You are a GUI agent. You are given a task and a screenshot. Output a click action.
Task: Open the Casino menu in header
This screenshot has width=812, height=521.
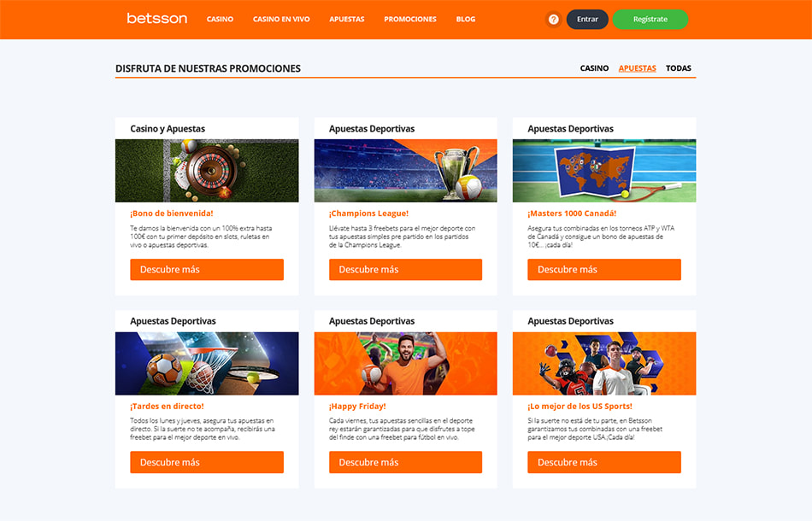[220, 19]
